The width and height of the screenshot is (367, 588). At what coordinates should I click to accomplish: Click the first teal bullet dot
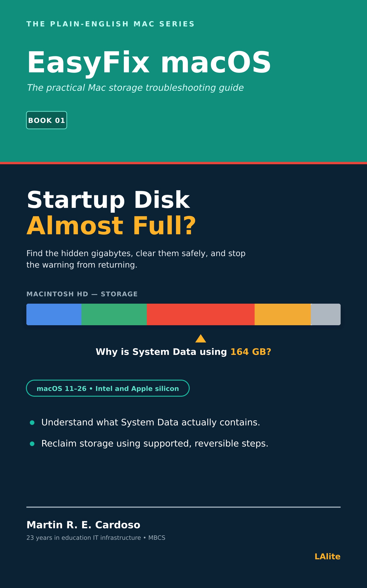coord(32,423)
